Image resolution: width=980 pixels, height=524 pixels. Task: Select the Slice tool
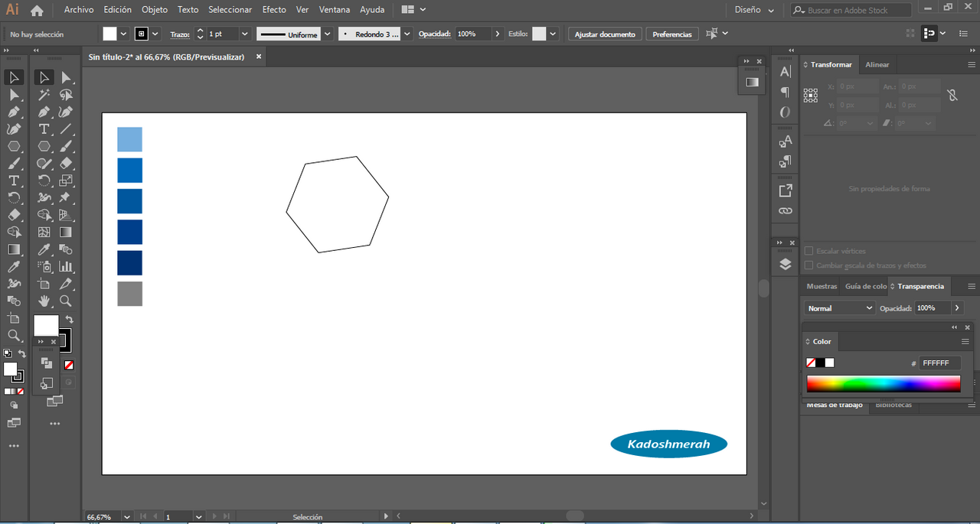(67, 284)
